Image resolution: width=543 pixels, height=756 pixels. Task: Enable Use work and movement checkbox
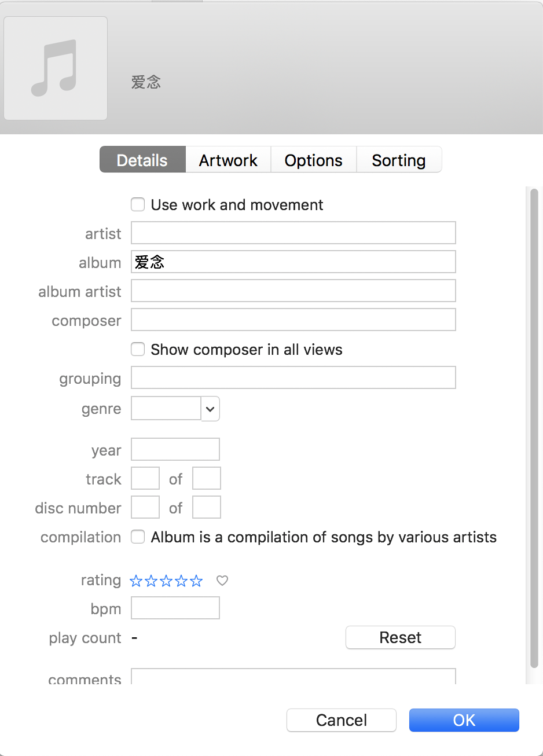click(138, 205)
